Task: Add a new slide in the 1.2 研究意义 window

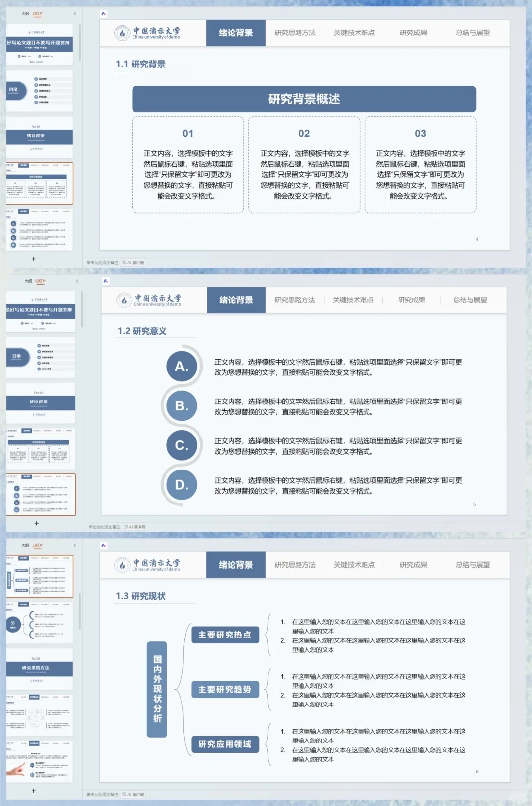Action: point(37,523)
